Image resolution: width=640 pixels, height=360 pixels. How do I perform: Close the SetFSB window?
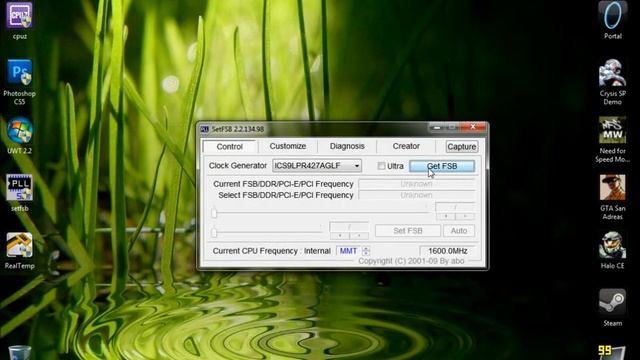[473, 127]
